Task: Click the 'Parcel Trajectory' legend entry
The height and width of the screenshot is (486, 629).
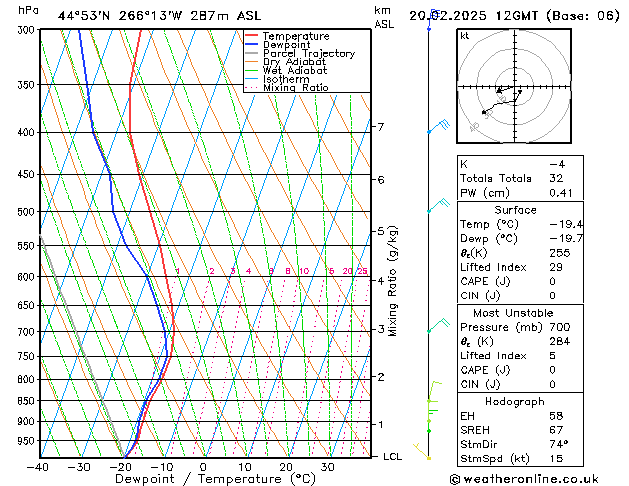Action: pos(309,53)
